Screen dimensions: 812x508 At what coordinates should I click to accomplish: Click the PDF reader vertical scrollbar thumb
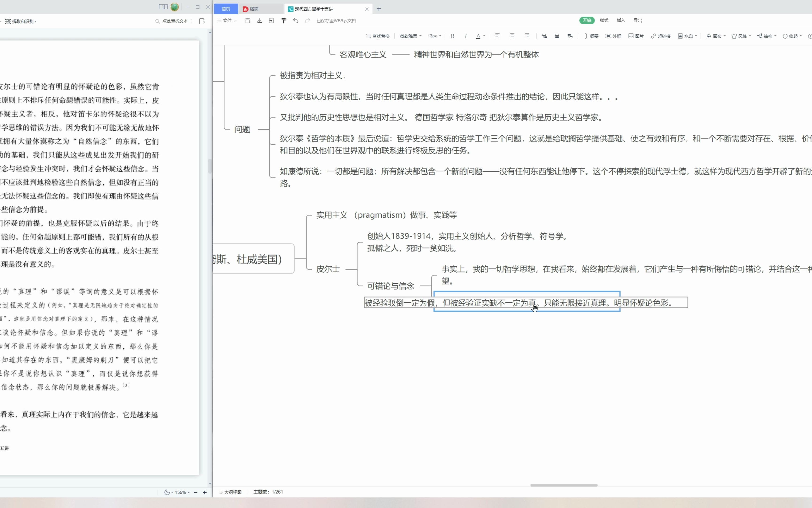210,166
